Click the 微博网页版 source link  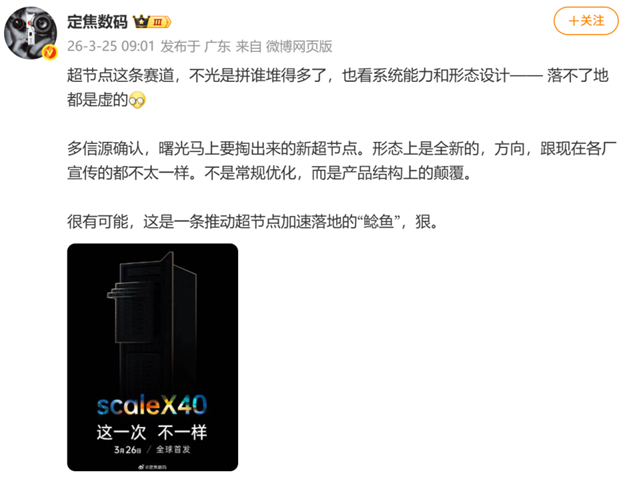coord(299,47)
